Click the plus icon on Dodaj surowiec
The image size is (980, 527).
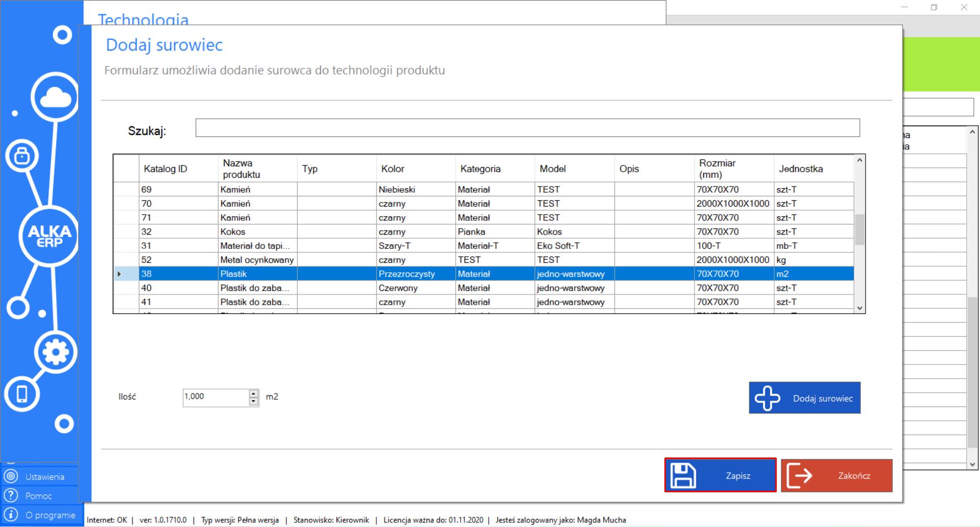[768, 398]
